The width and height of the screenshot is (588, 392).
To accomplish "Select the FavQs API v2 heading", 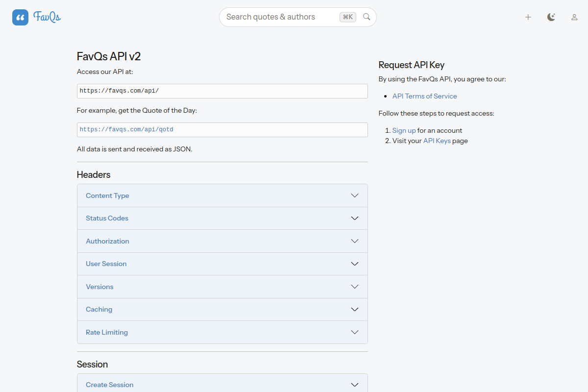I will [x=109, y=56].
